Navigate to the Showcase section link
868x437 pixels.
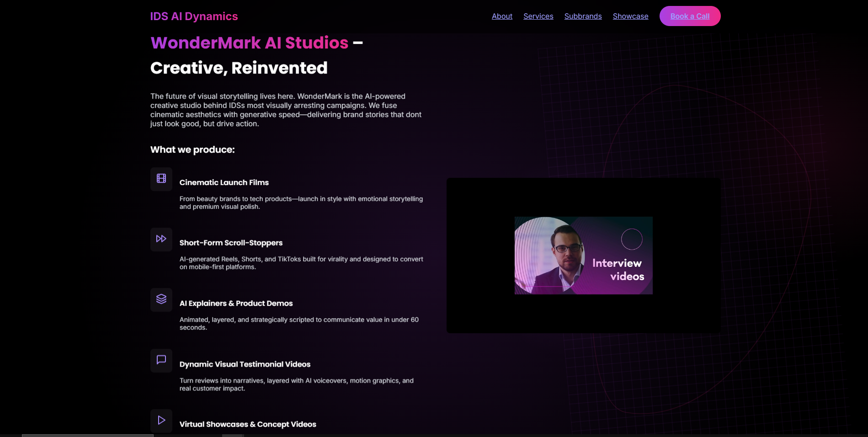tap(630, 16)
